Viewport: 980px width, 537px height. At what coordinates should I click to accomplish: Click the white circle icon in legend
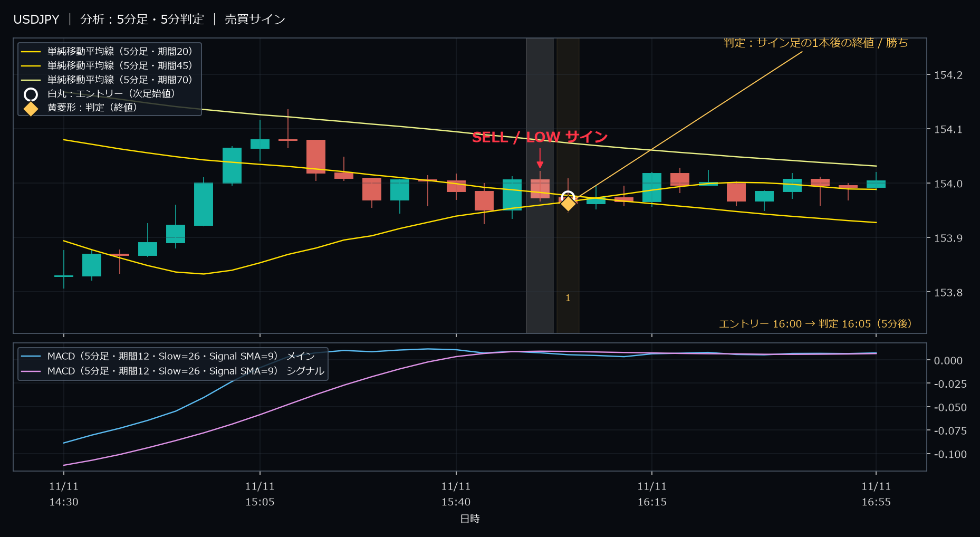[x=31, y=94]
